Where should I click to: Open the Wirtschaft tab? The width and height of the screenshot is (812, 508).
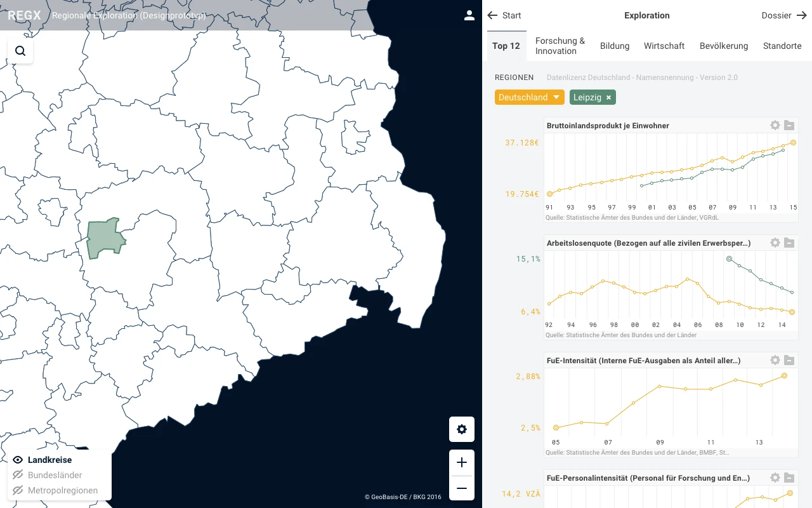664,46
